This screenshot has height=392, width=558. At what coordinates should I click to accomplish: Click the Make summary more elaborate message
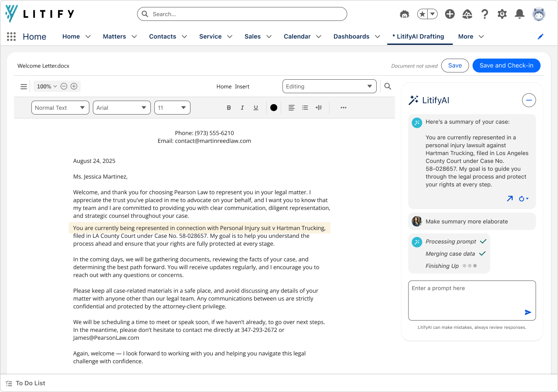point(466,221)
